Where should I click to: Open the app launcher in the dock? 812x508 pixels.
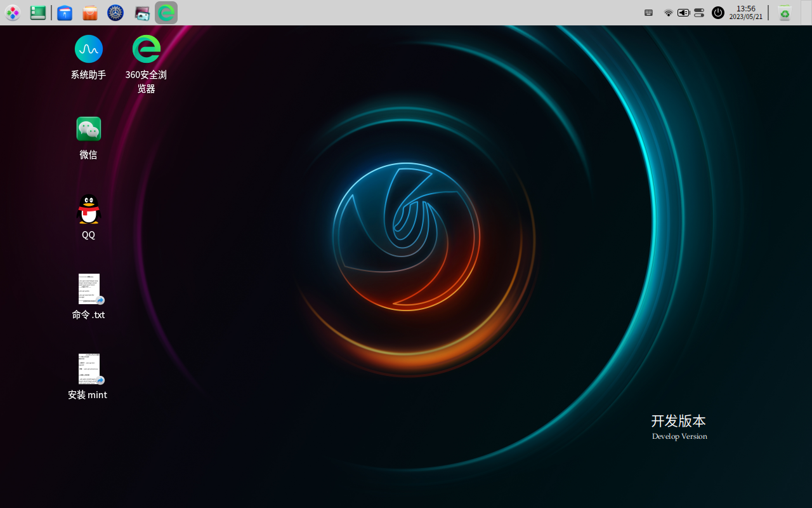click(x=13, y=13)
